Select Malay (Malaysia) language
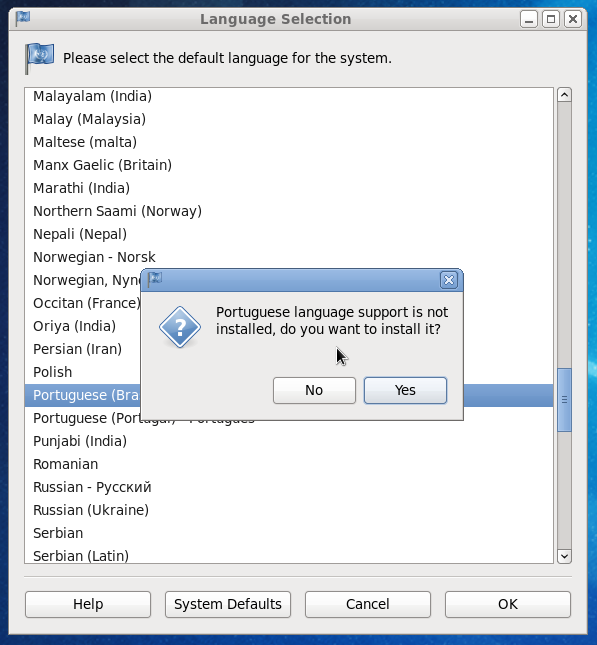Viewport: 597px width, 645px height. [289, 119]
